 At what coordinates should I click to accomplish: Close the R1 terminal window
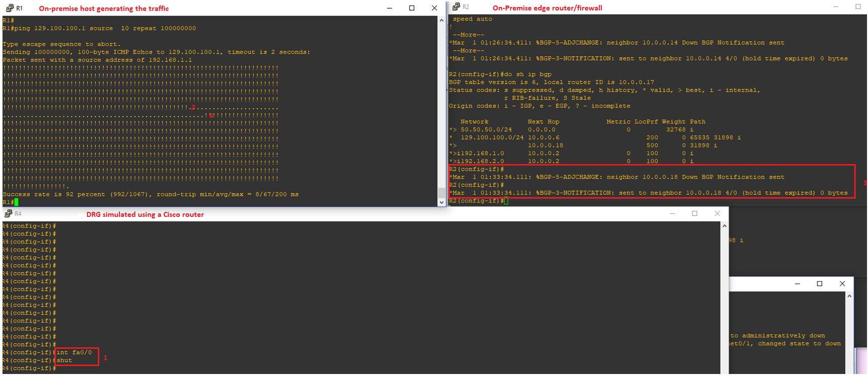pos(434,8)
